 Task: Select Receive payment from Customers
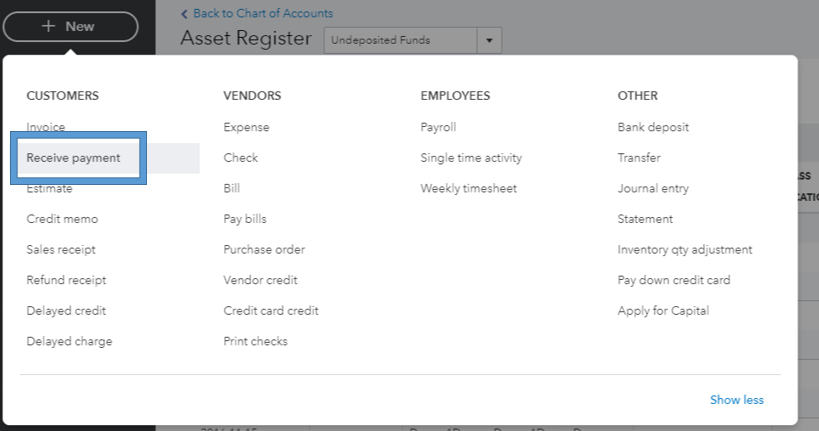point(74,158)
